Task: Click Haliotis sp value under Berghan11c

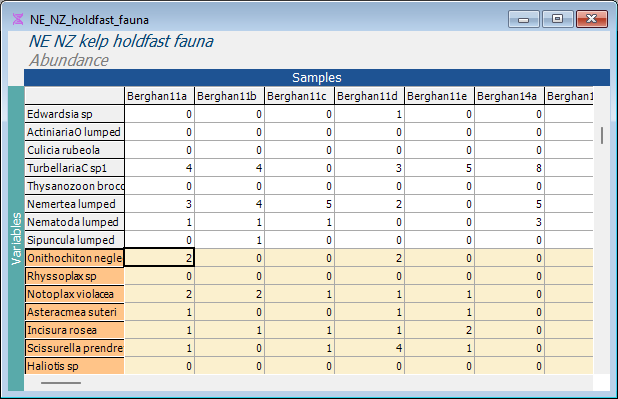Action: pyautogui.click(x=300, y=366)
